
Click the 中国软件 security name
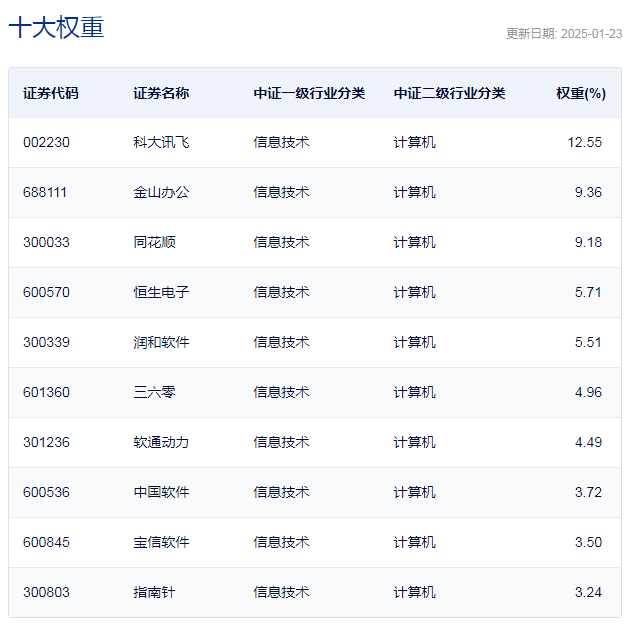[x=161, y=492]
